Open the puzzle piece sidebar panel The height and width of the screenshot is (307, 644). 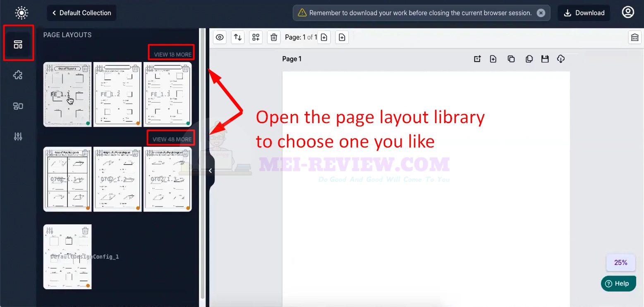(18, 75)
